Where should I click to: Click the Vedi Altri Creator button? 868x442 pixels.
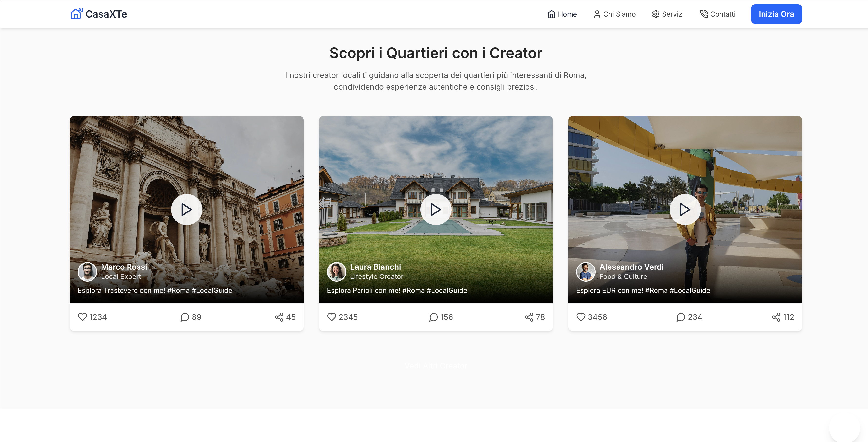[x=436, y=366]
